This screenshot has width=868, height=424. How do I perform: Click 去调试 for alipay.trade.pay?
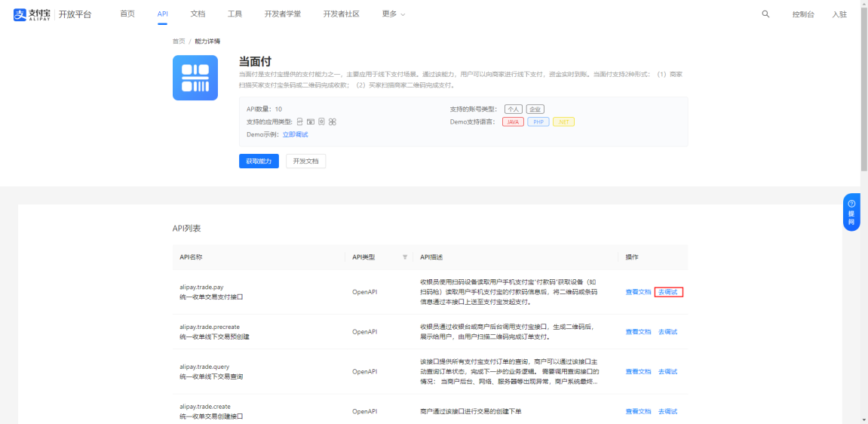coord(668,292)
